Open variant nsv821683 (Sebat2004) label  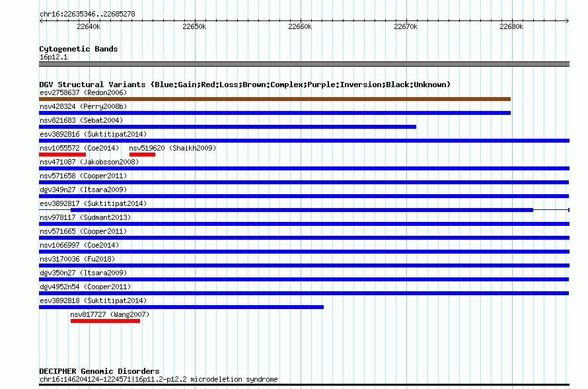coord(81,120)
